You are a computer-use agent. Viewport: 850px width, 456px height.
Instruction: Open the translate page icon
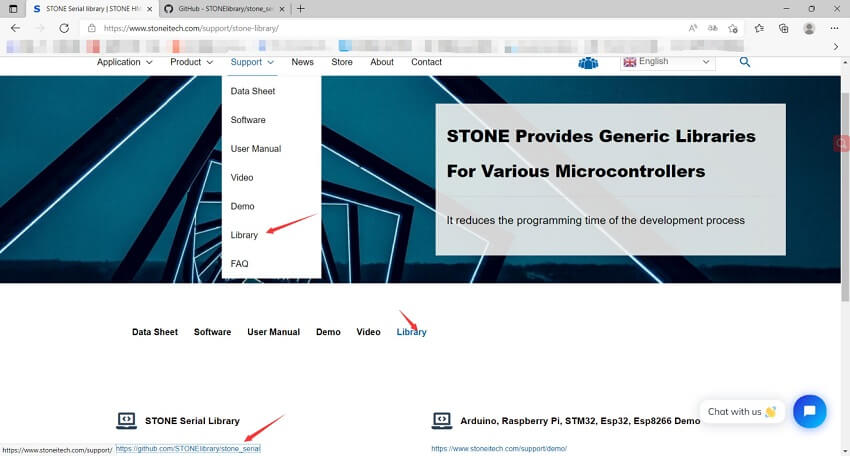tap(712, 28)
